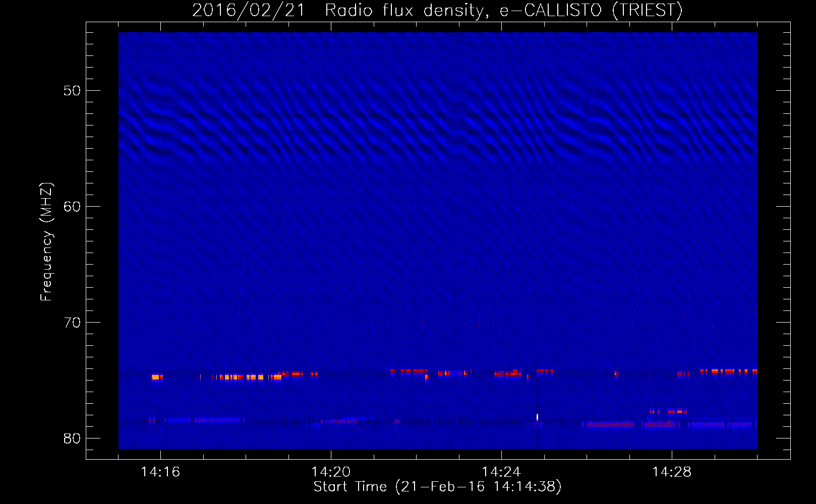
Task: Click the 80 MHz frequency tick label
Action: (x=72, y=438)
